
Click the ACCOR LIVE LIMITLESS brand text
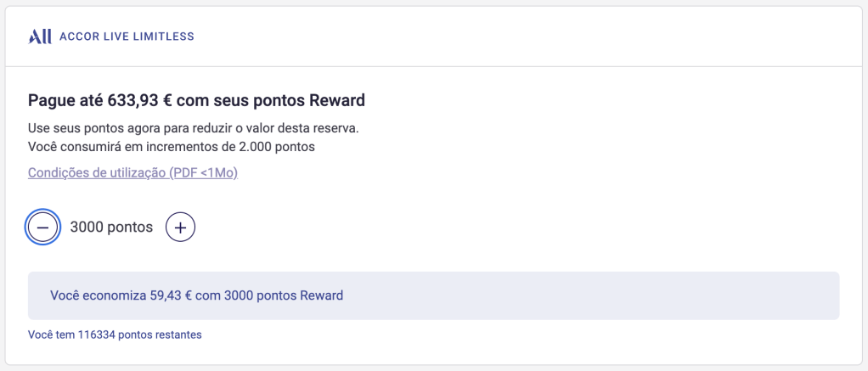127,37
